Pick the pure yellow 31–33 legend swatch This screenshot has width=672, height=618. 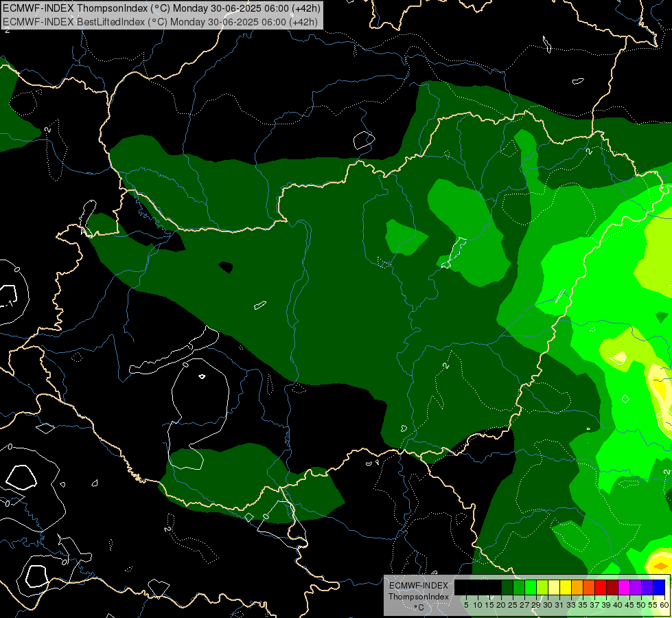(566, 587)
